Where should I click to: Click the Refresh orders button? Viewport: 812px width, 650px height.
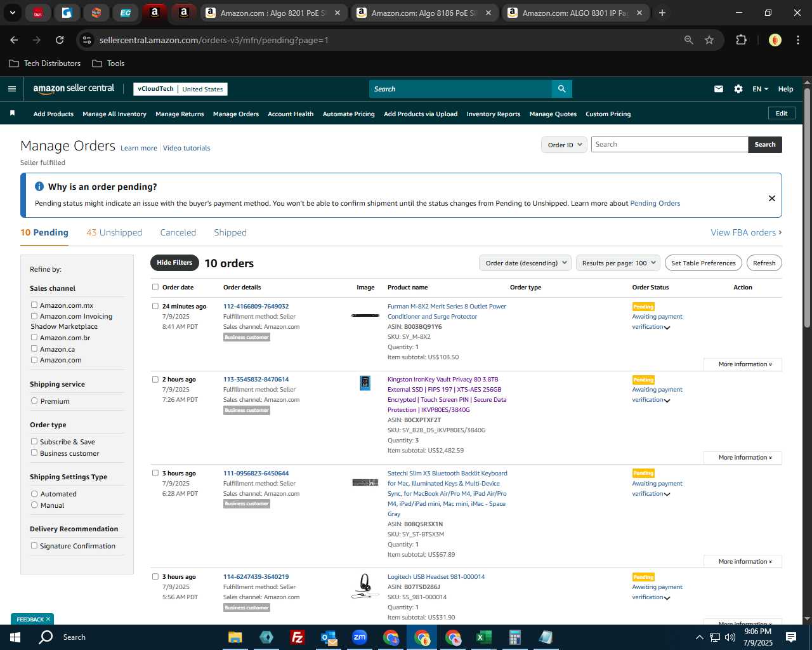click(764, 263)
